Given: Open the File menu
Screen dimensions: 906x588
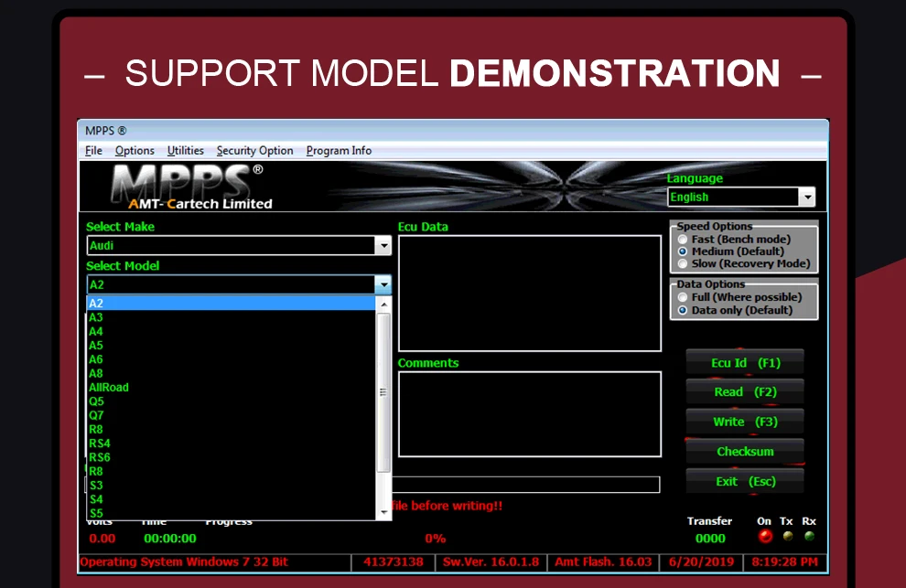Looking at the screenshot, I should tap(93, 151).
